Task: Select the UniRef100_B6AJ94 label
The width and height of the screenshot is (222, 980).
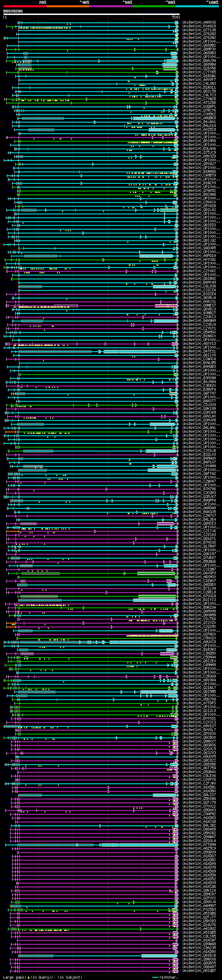Action: (199, 60)
